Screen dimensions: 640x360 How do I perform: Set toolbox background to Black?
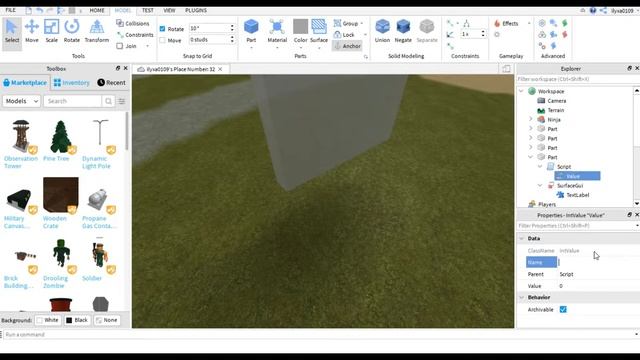click(x=77, y=320)
